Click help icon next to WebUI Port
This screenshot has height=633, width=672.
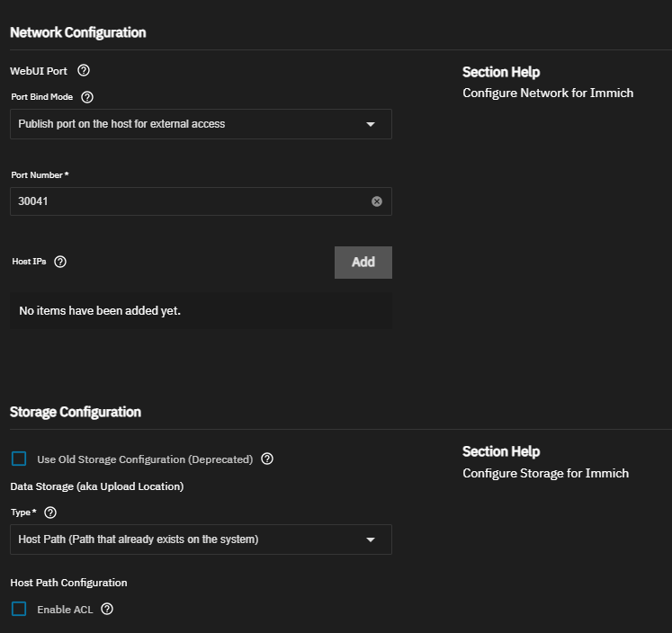84,70
